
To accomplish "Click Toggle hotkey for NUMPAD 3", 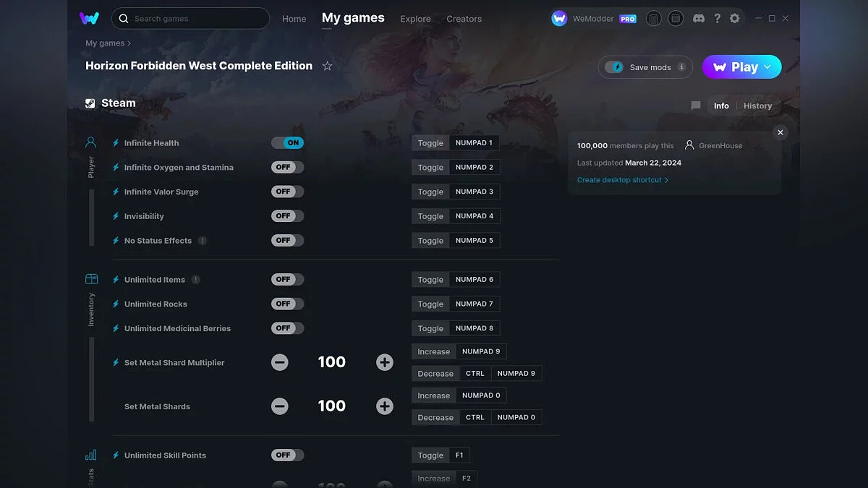I will point(430,192).
